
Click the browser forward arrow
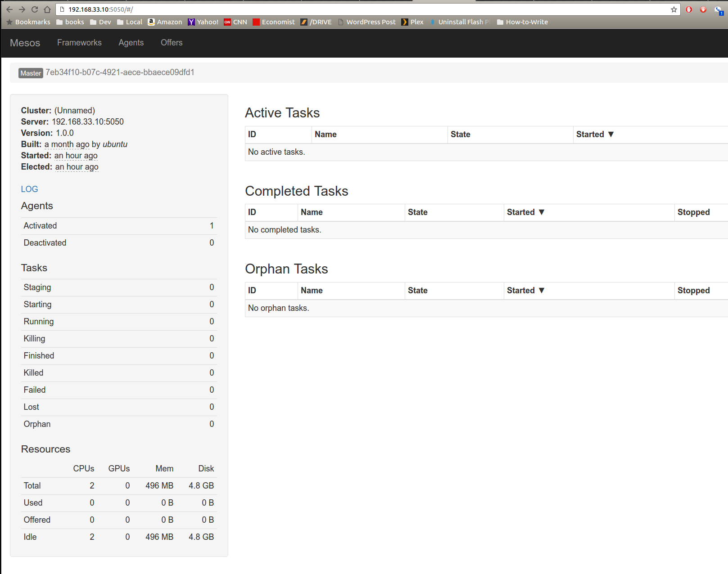pyautogui.click(x=22, y=9)
